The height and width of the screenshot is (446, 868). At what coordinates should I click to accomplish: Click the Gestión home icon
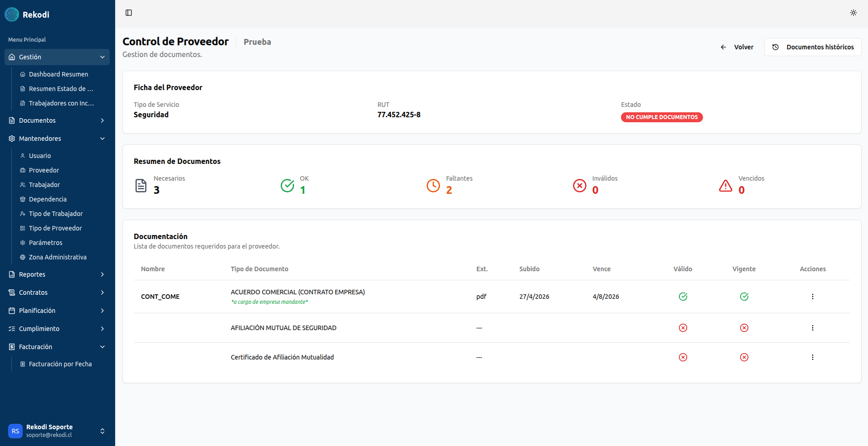[x=12, y=57]
